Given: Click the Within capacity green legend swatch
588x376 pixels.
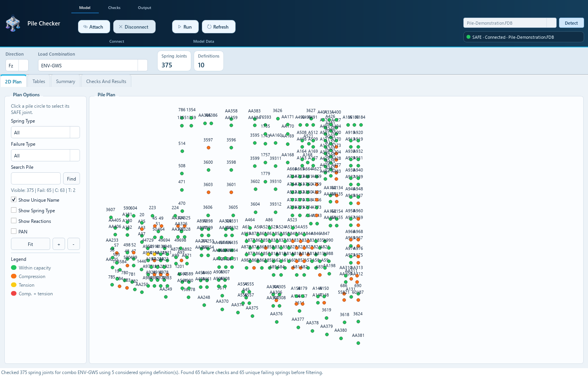Looking at the screenshot, I should pos(14,268).
